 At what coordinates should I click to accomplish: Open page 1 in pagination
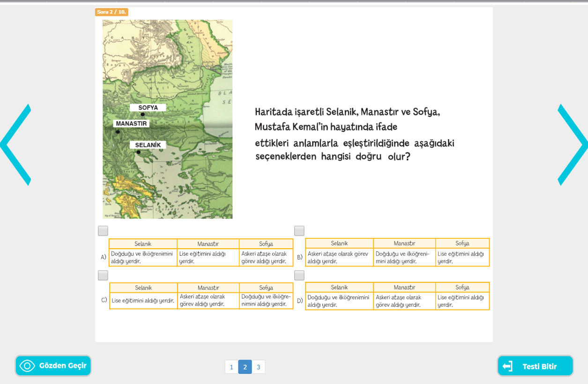click(231, 367)
